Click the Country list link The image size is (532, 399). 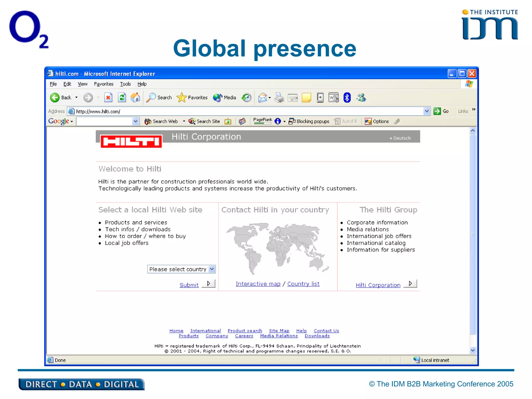tap(303, 284)
